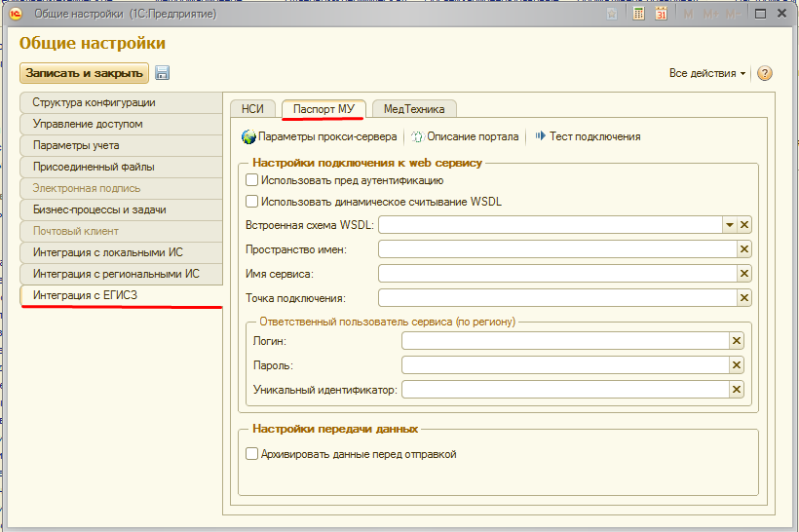This screenshot has height=532, width=799.
Task: Check Архивировать данные перед отправкой
Action: pos(252,454)
